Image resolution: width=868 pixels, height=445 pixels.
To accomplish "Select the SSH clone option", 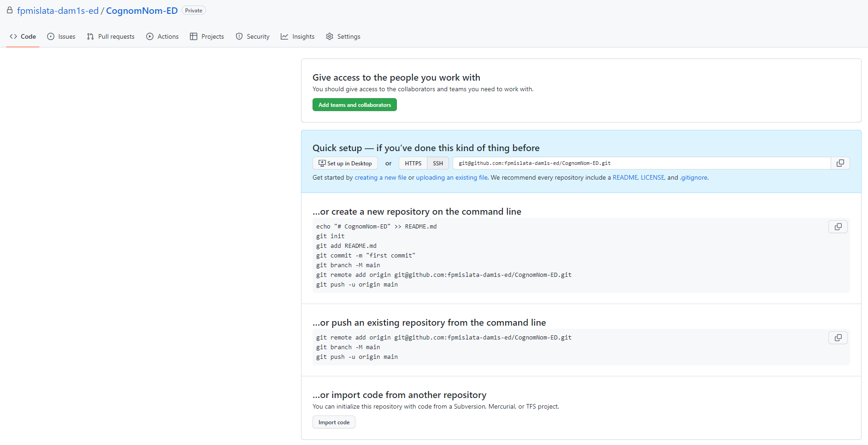I will pos(438,163).
